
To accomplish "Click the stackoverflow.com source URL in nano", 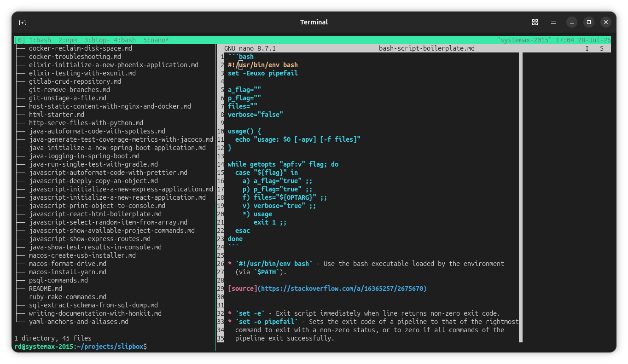I will pyautogui.click(x=342, y=289).
